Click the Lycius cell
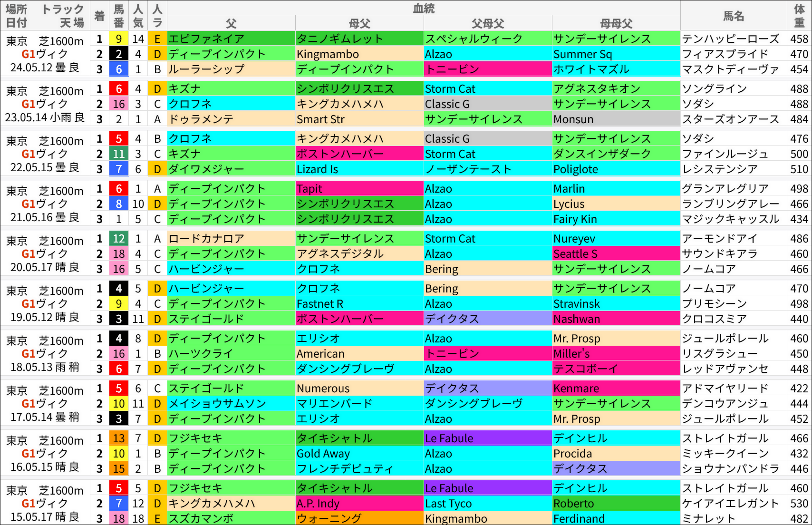Image resolution: width=812 pixels, height=525 pixels. pyautogui.click(x=616, y=204)
